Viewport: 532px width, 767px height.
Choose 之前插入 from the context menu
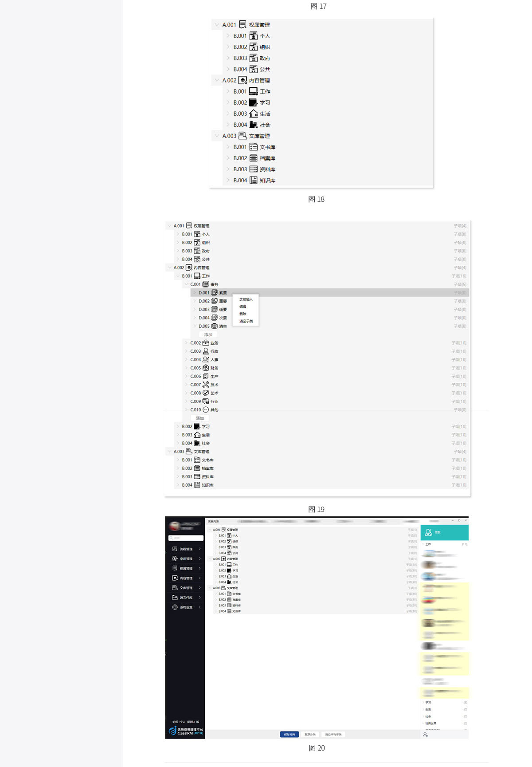[x=246, y=299]
